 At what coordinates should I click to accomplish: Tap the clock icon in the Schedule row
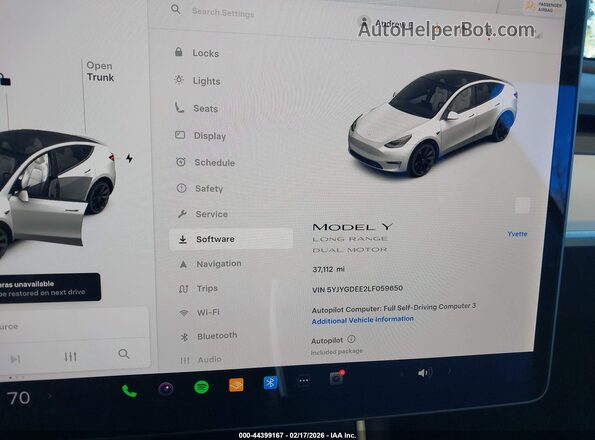[x=181, y=162]
